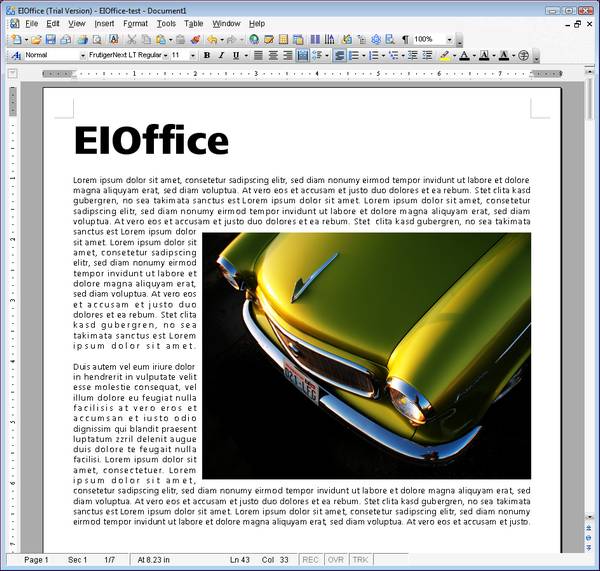Redo the last undone action
Image resolution: width=600 pixels, height=571 pixels.
click(231, 39)
